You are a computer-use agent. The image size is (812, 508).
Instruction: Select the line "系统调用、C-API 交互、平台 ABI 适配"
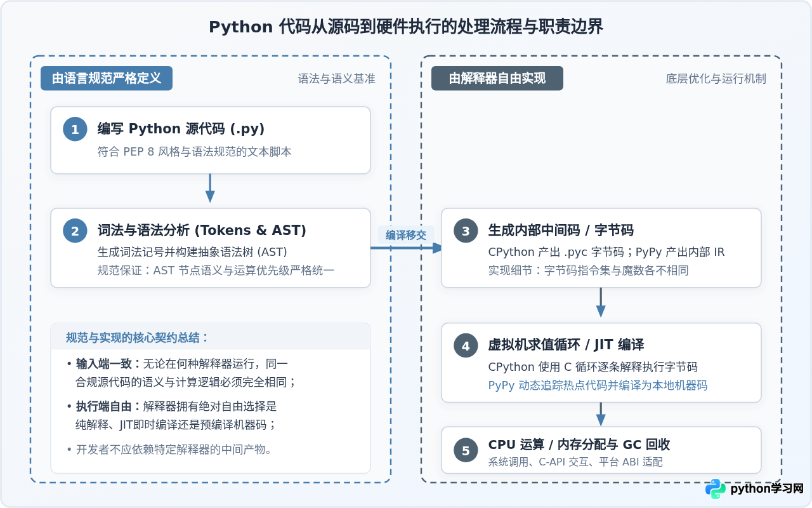coord(575,462)
